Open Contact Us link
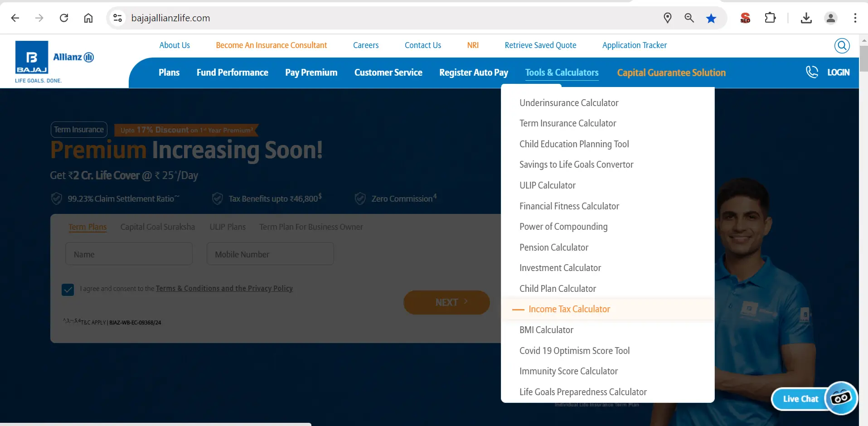 point(423,45)
